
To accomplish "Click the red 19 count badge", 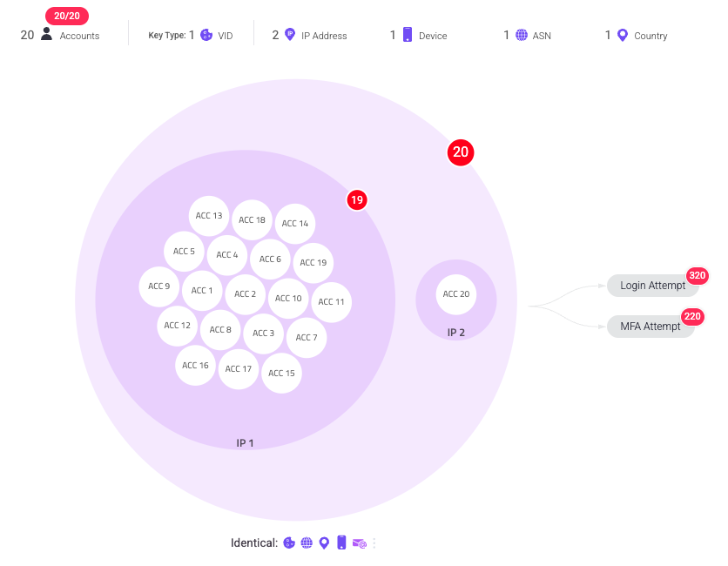I will coord(356,200).
